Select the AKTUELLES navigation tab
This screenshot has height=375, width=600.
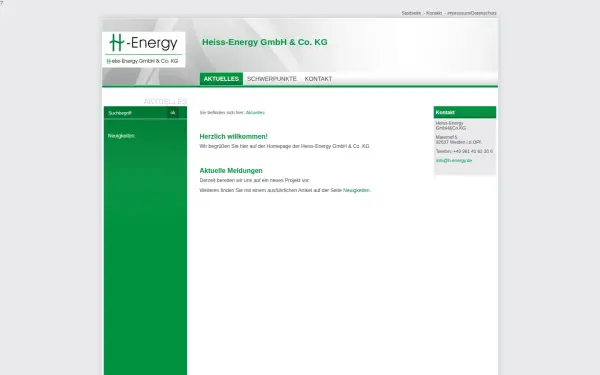click(x=221, y=79)
